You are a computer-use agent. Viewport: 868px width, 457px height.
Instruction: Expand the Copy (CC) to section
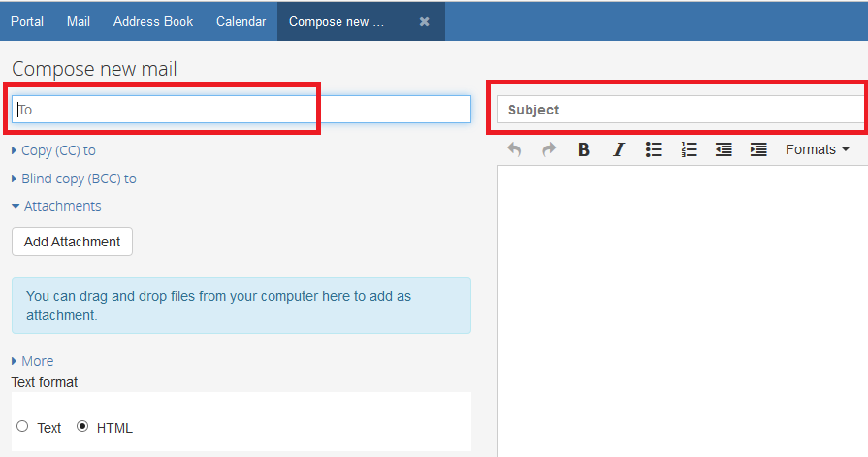[x=58, y=150]
